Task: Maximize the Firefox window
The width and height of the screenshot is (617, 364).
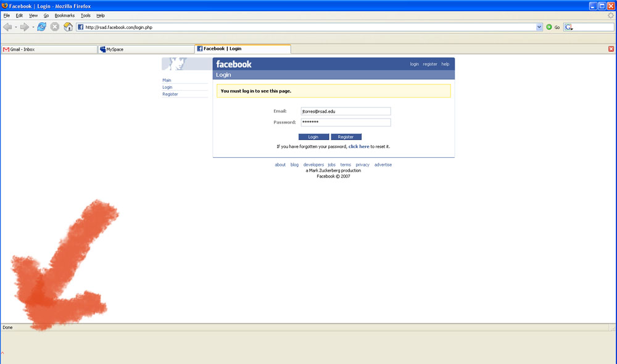Action: (602, 6)
